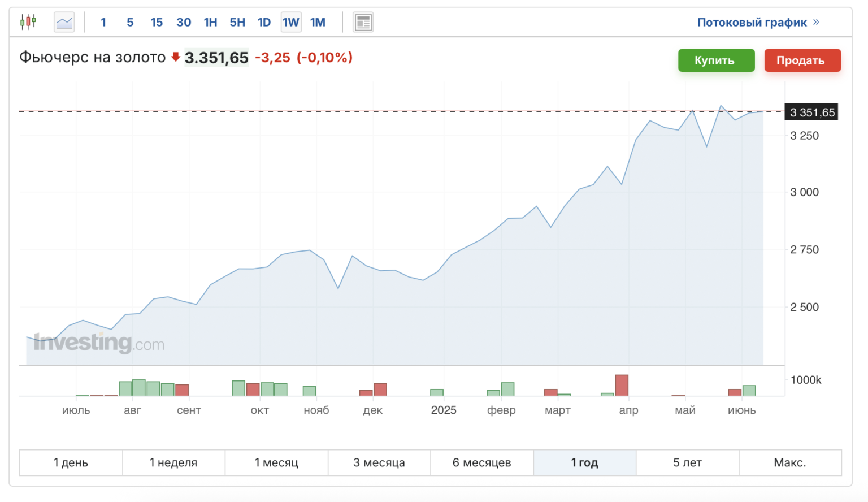Viewport: 868px width, 502px height.
Task: Set chart interval to 1 minute
Action: click(x=103, y=22)
